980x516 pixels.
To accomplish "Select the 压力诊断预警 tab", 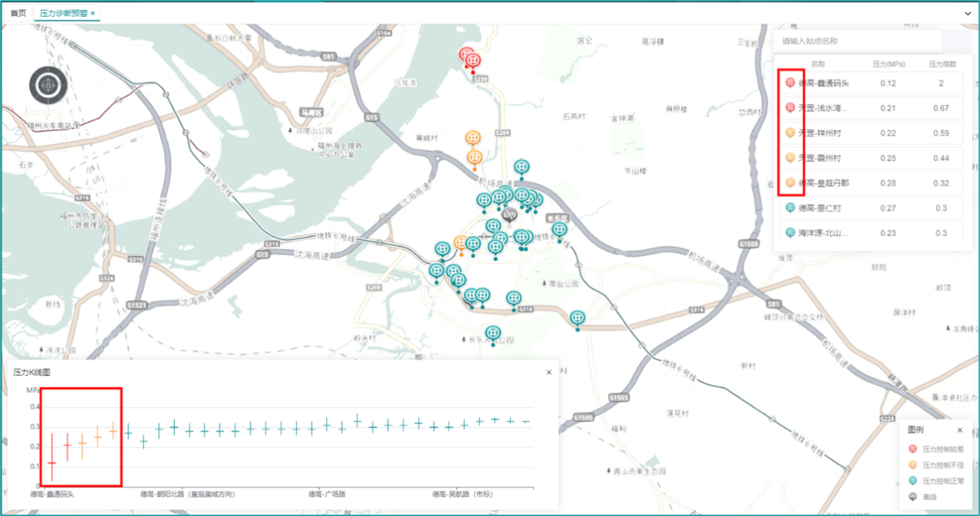I will click(64, 14).
